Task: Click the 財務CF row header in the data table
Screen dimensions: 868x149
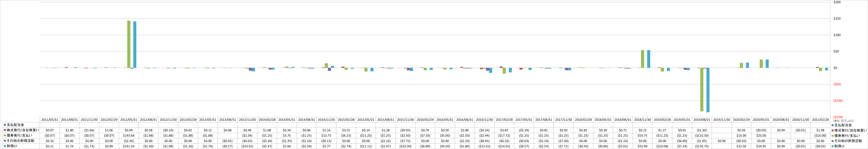Action: pos(21,146)
